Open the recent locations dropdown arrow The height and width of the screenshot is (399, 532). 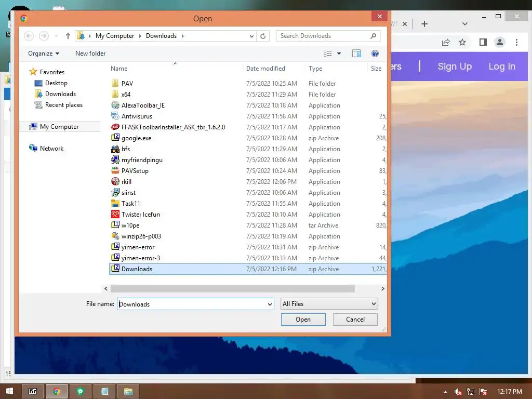pyautogui.click(x=56, y=36)
